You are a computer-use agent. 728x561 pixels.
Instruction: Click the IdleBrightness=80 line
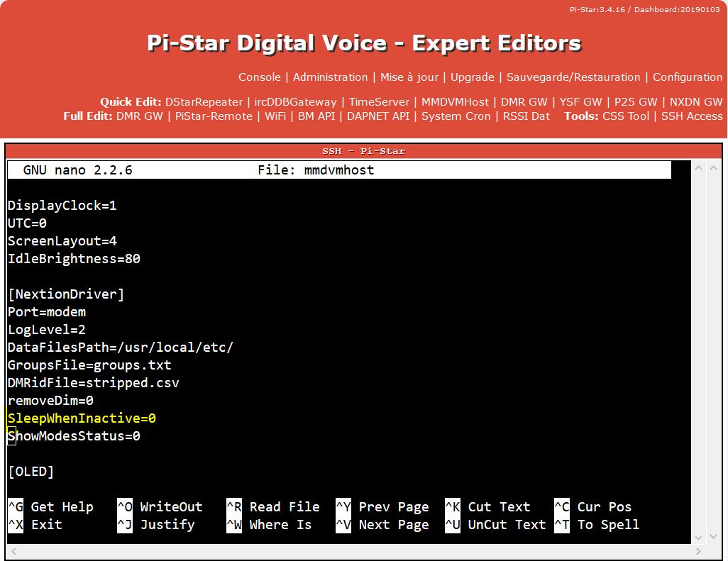(x=75, y=259)
